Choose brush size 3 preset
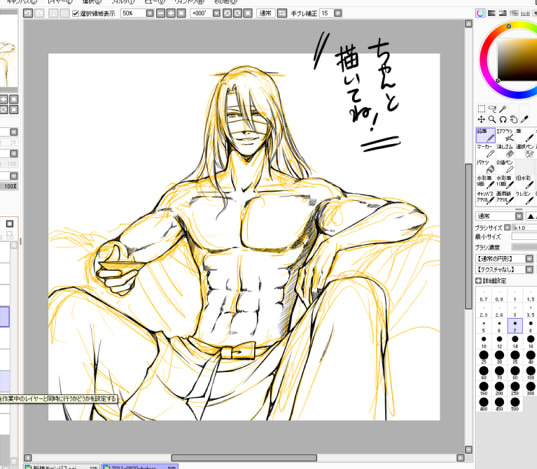Screen dimensions: 537x469 [515, 311]
